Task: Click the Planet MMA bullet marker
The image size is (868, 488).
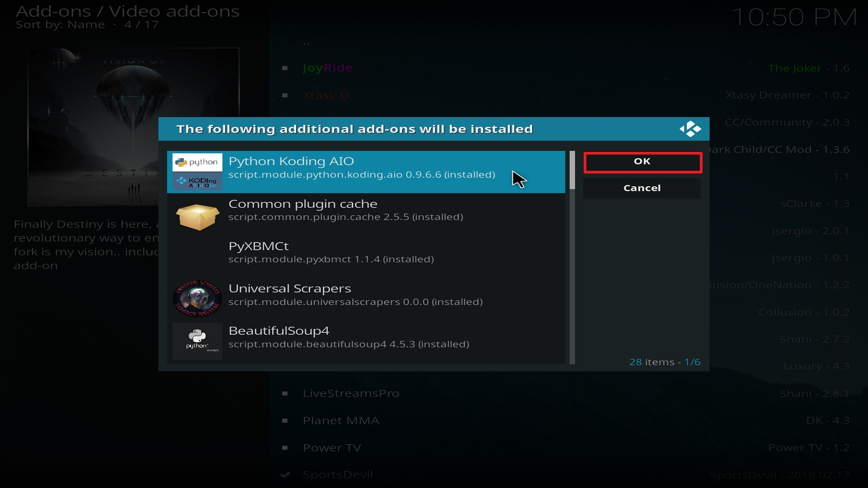Action: click(285, 421)
